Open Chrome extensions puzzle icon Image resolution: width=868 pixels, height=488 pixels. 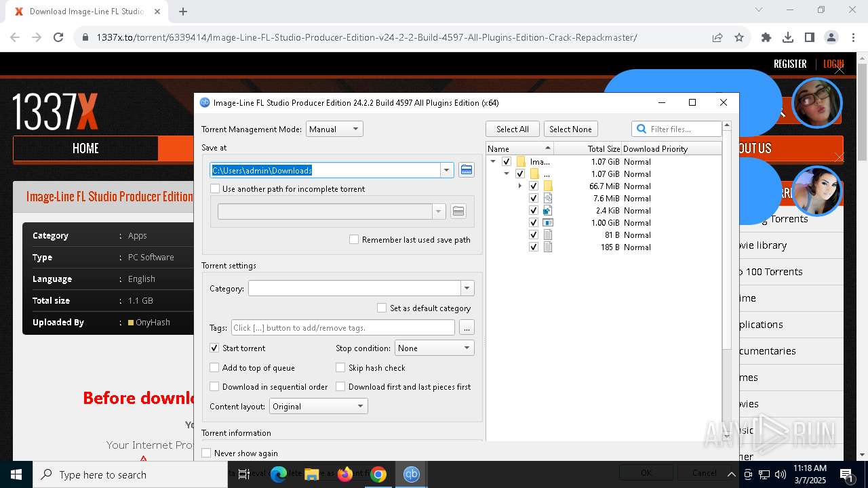pyautogui.click(x=766, y=37)
